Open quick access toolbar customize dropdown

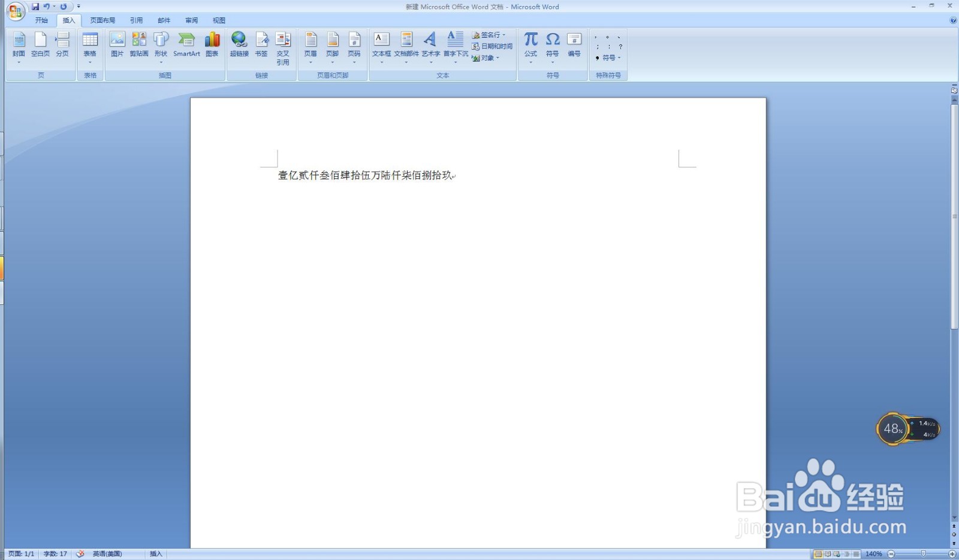(79, 7)
